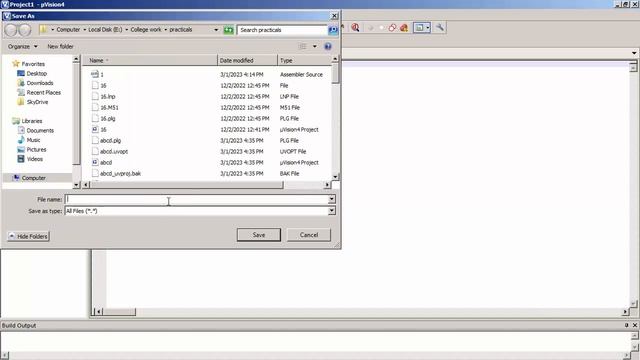
Task: Expand the College work breadcrumb arrow
Action: point(166,30)
